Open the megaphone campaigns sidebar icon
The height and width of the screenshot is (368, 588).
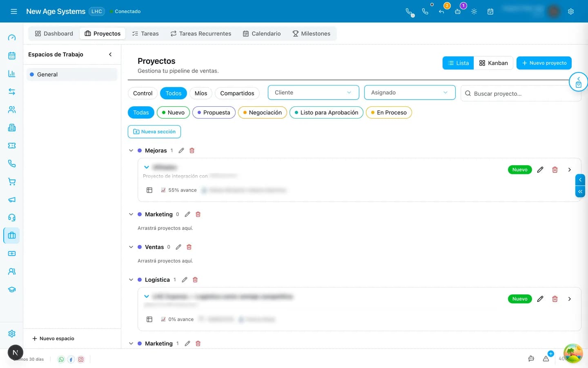click(12, 200)
